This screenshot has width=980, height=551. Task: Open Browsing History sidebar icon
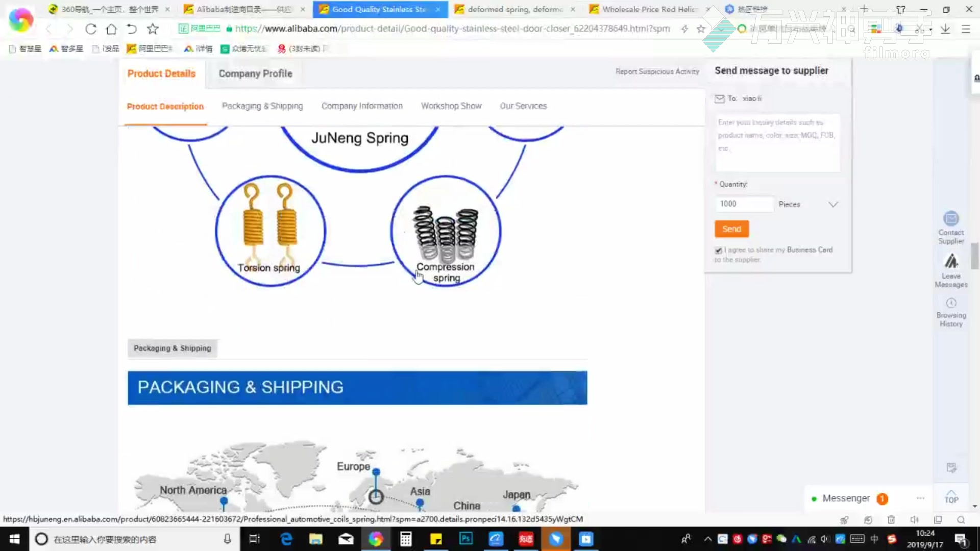point(951,312)
